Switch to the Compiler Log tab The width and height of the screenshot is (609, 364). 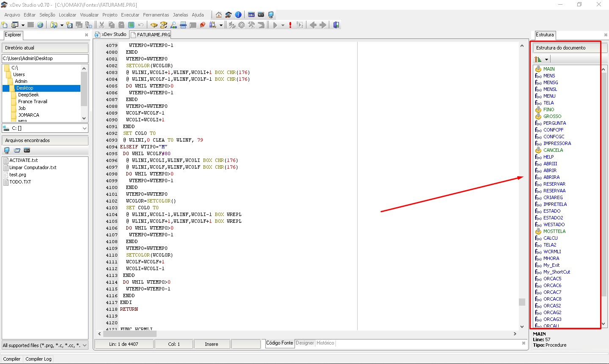point(39,359)
